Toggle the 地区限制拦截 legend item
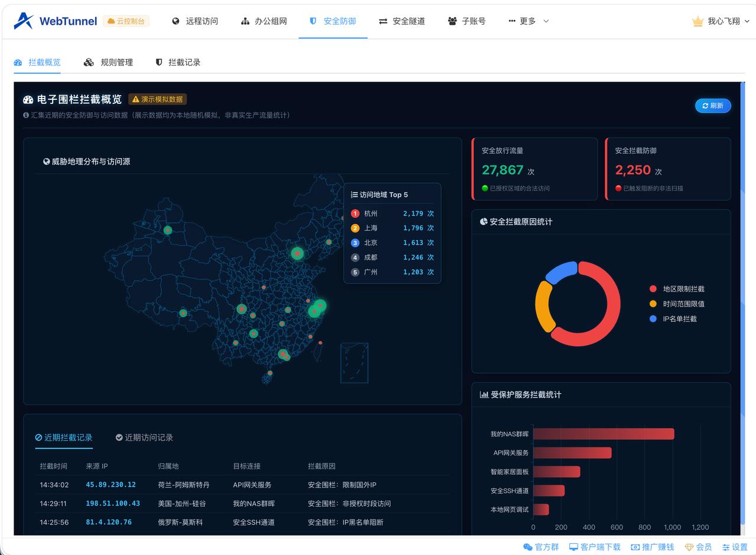The width and height of the screenshot is (756, 555). click(x=677, y=289)
